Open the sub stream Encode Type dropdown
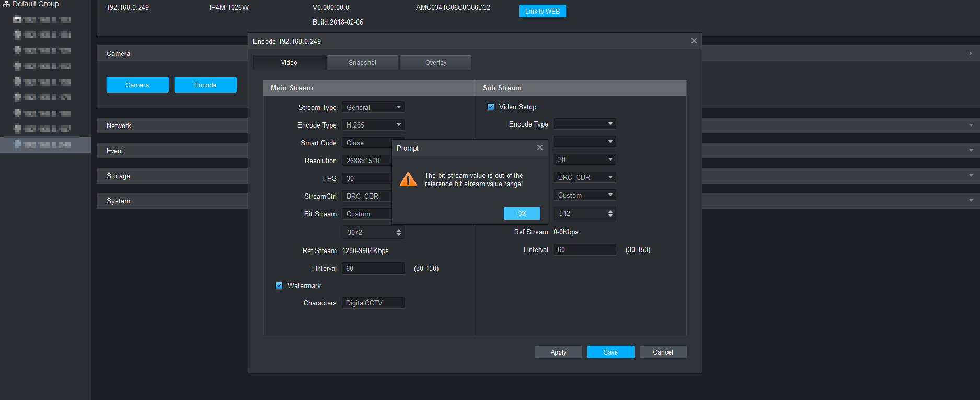Screen dimensions: 980x400 pyautogui.click(x=585, y=124)
